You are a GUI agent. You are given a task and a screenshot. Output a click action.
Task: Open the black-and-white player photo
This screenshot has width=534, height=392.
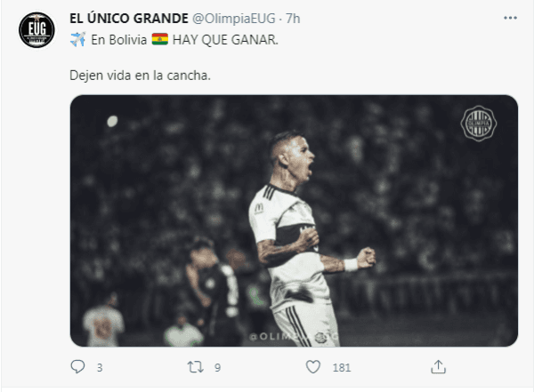pyautogui.click(x=294, y=220)
